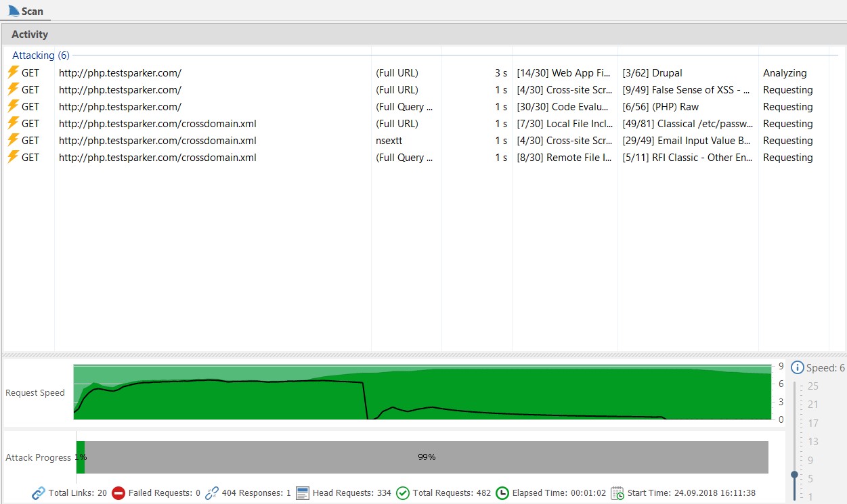The height and width of the screenshot is (504, 847).
Task: Select the crossdomain.xml GET request row
Action: [158, 123]
